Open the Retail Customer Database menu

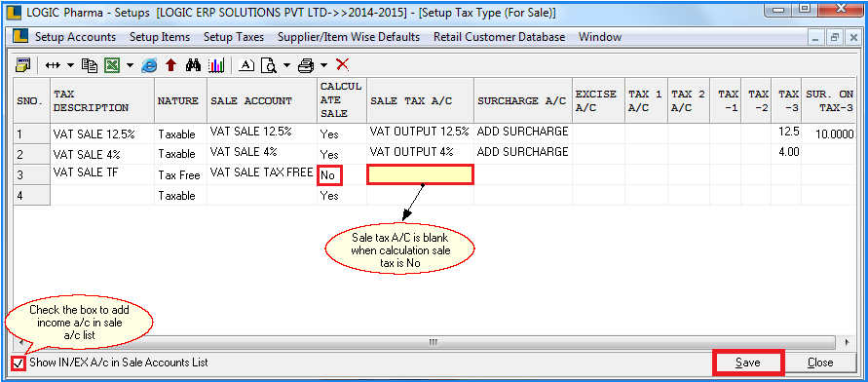500,37
